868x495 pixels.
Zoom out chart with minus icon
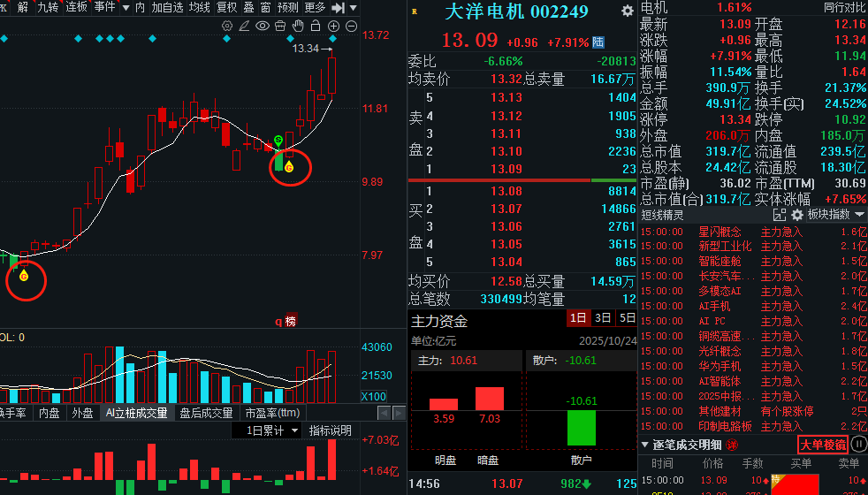(x=351, y=26)
